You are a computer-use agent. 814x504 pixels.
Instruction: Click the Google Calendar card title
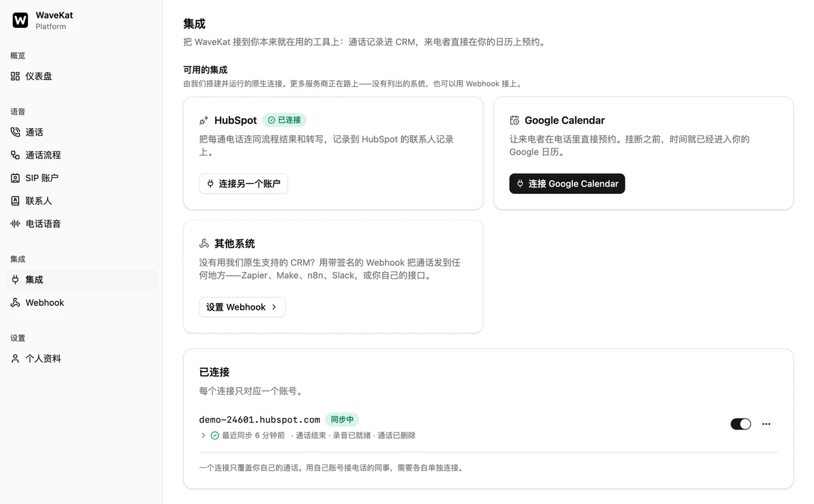point(564,120)
